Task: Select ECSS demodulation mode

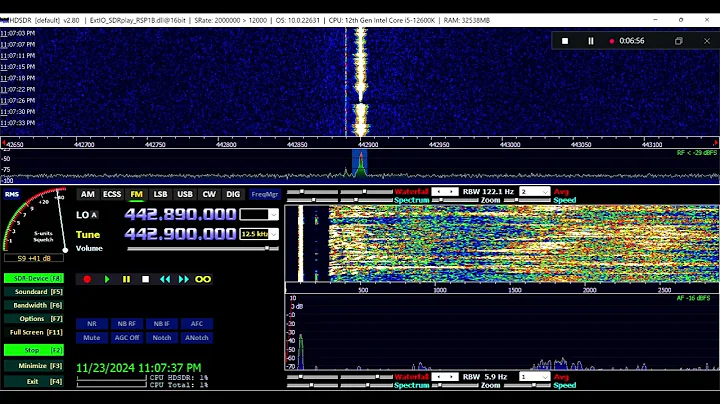Action: click(112, 194)
